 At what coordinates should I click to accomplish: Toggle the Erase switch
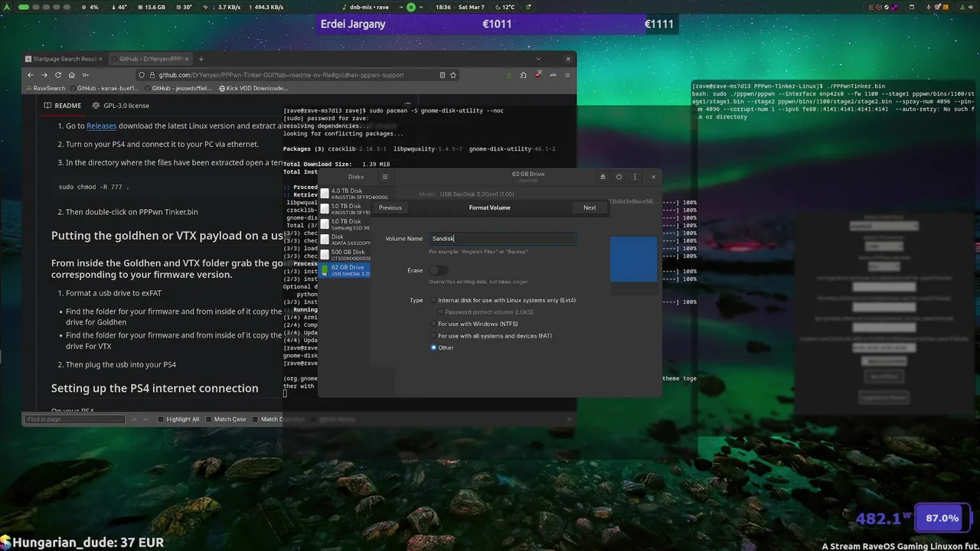[438, 270]
